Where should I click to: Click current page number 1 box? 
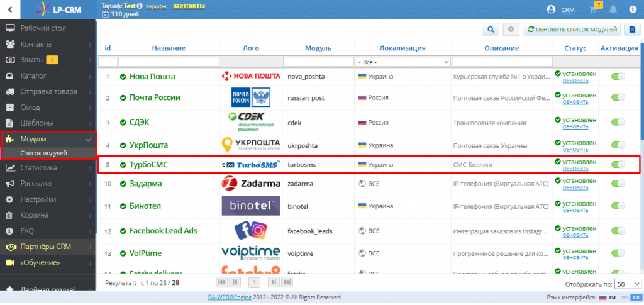point(255,282)
